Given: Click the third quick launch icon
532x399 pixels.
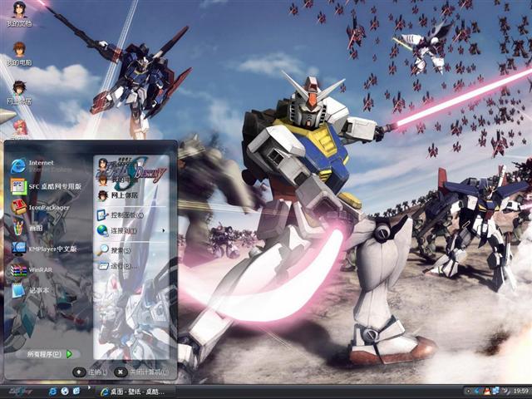Looking at the screenshot, I should (x=76, y=392).
